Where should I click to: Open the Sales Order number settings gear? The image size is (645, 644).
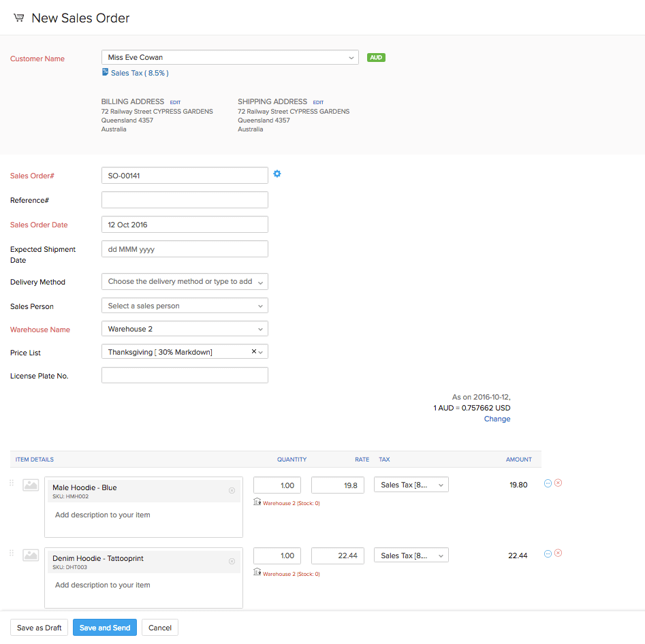[277, 174]
